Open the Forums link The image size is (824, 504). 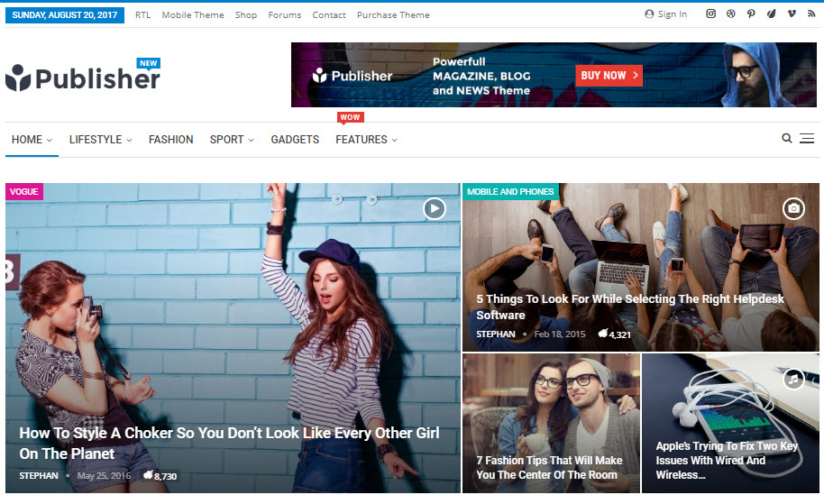285,14
